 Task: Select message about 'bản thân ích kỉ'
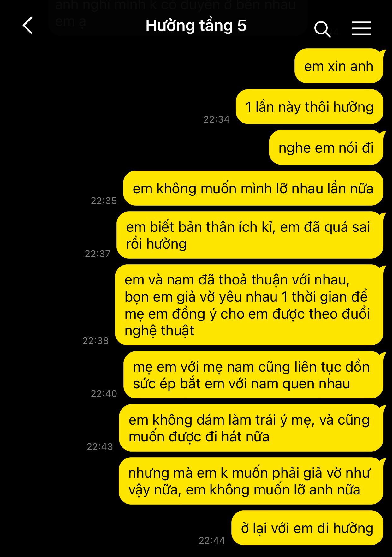pos(250,235)
